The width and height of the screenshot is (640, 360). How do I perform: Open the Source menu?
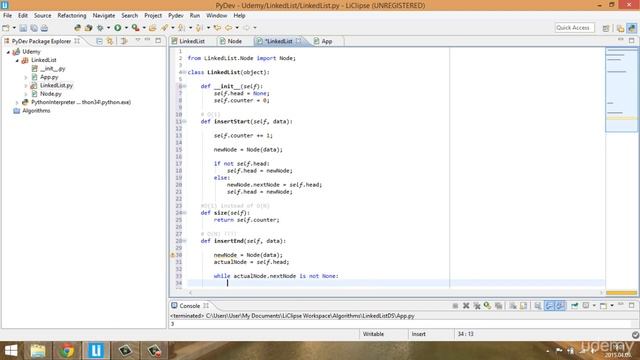click(x=42, y=16)
